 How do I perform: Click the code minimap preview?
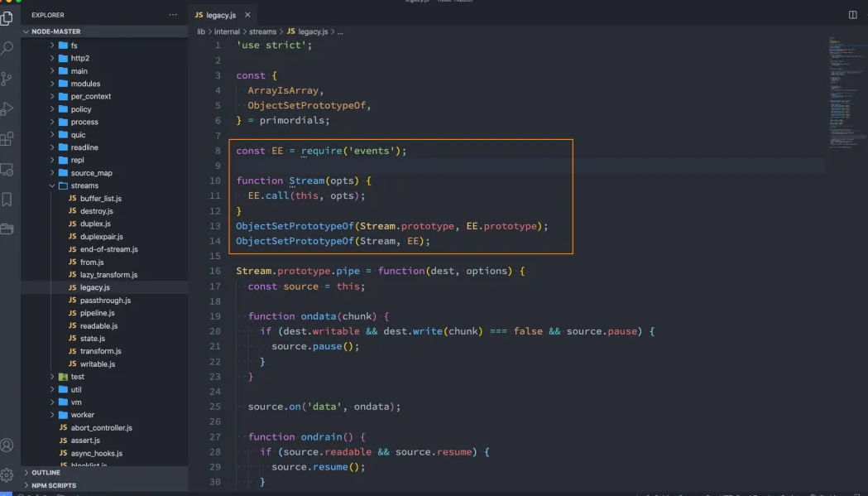tap(844, 91)
